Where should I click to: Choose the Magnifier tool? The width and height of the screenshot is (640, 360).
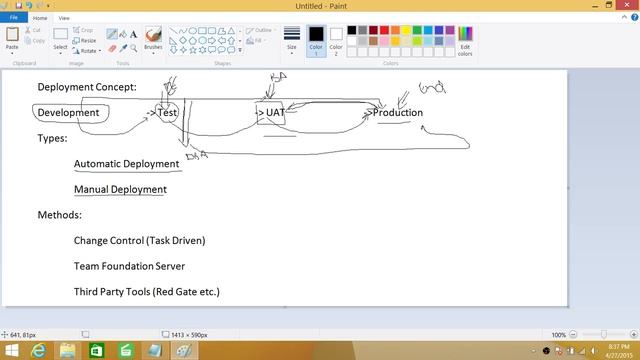pos(133,49)
